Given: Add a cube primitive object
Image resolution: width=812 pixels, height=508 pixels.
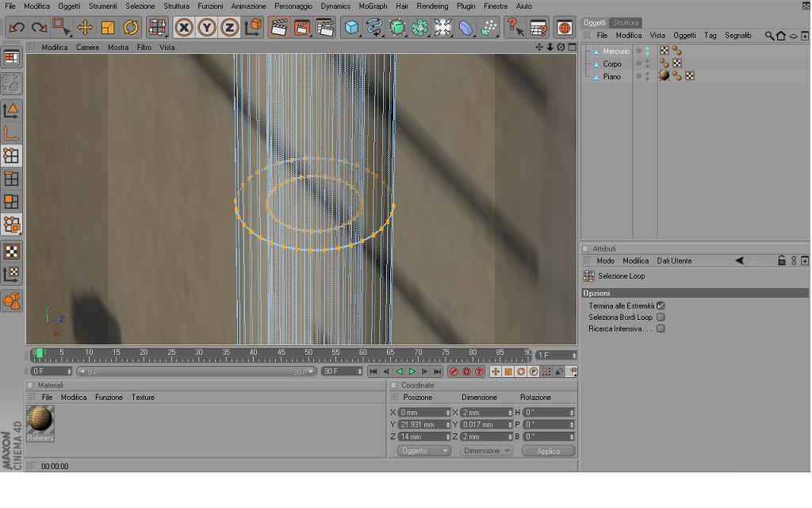Looking at the screenshot, I should coord(351,28).
